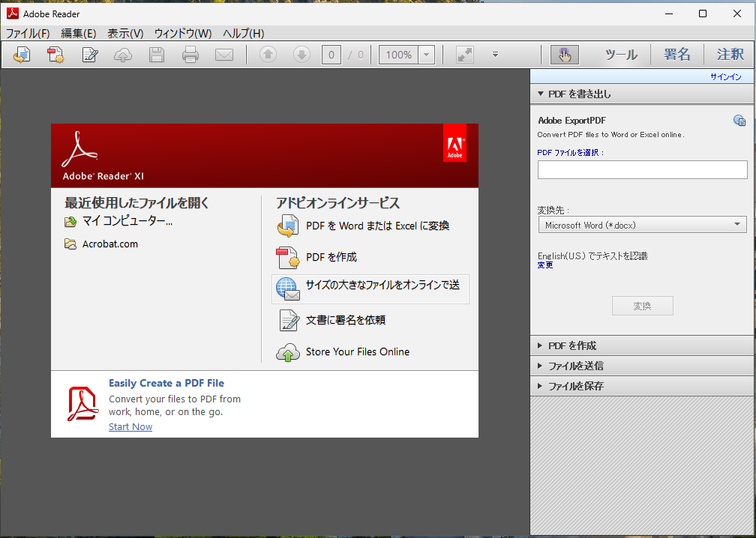Select the hand tool icon in toolbar
This screenshot has height=538, width=756.
564,55
